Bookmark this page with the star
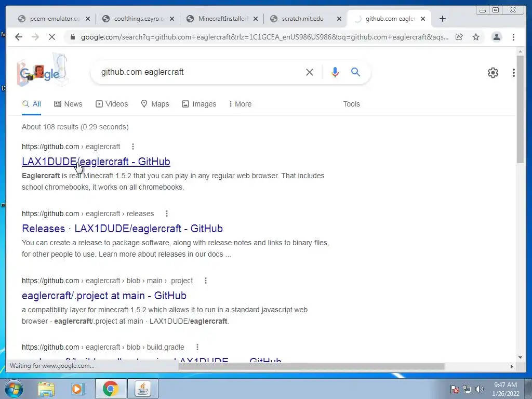The height and width of the screenshot is (399, 532). coord(476,37)
